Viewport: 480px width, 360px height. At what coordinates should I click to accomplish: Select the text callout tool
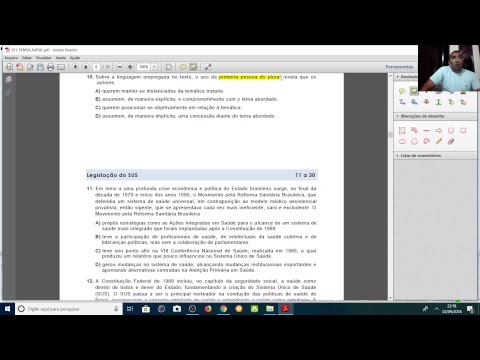click(x=414, y=130)
